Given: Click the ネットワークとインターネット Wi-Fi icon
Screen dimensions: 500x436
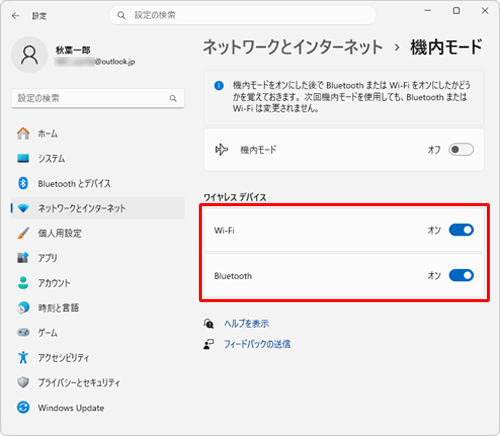Looking at the screenshot, I should 23,208.
